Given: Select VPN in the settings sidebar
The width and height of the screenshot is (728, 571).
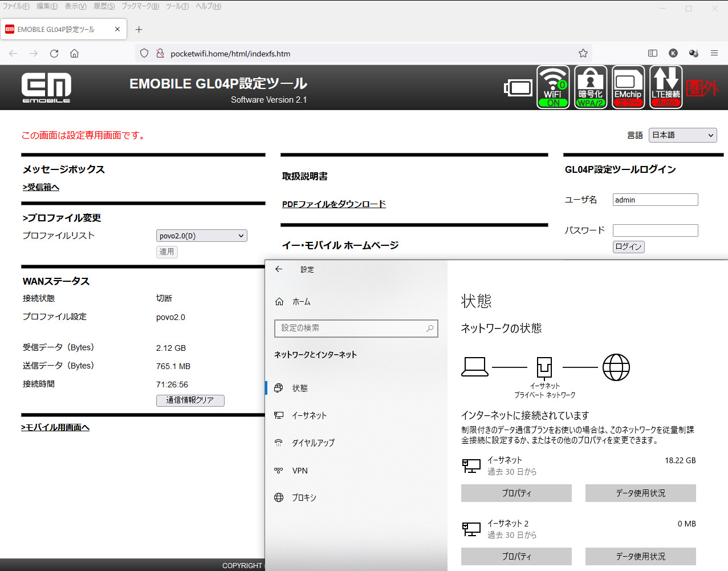Looking at the screenshot, I should point(300,471).
